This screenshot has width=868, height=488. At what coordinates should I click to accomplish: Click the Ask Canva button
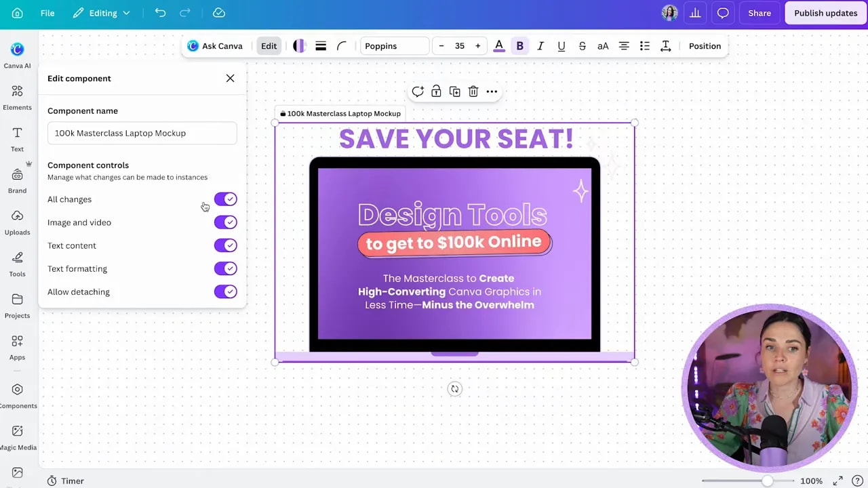tap(214, 46)
